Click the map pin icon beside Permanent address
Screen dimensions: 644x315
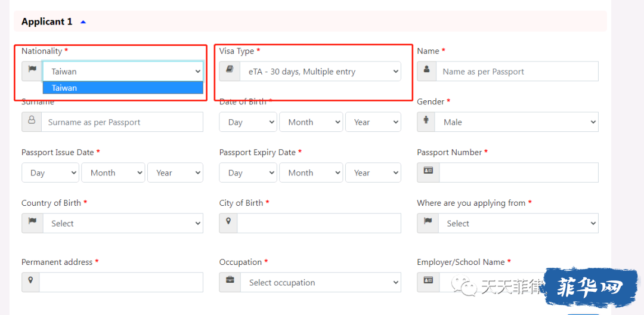(x=31, y=280)
